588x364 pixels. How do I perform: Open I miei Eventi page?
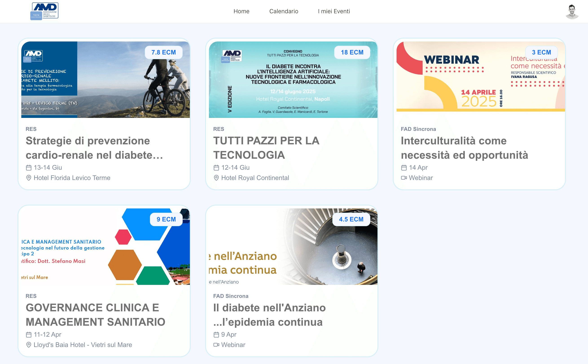334,11
